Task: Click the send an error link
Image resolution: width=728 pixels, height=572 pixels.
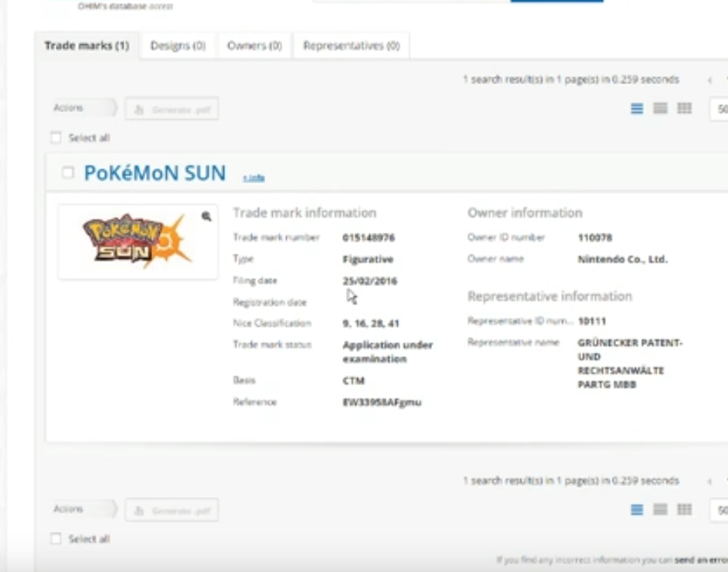Action: point(701,560)
